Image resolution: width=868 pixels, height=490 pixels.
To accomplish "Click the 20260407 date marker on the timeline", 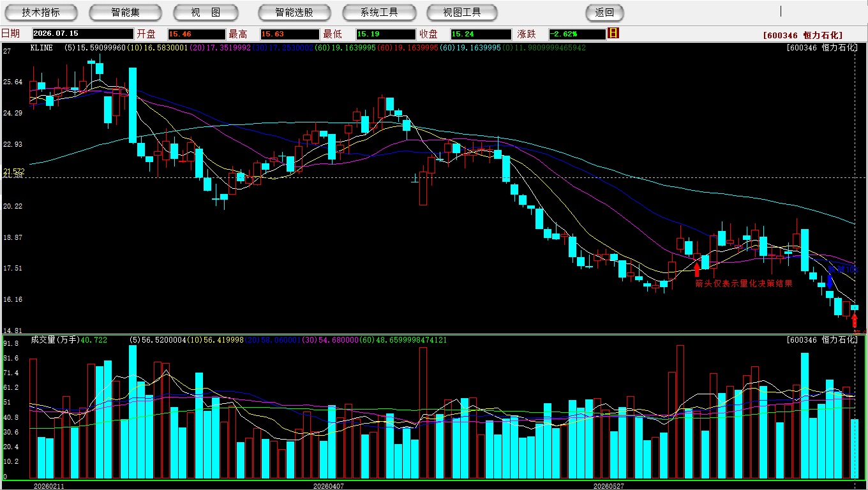I will pos(329,486).
